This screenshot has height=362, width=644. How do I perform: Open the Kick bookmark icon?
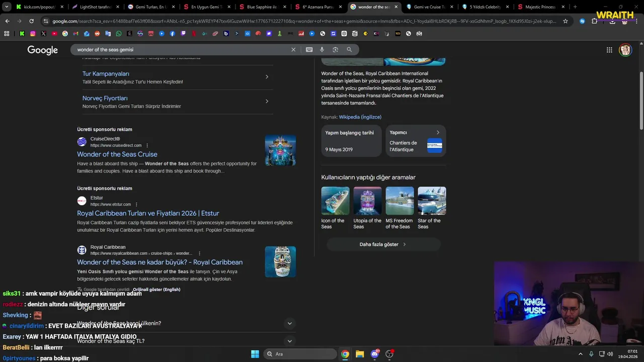point(22,34)
